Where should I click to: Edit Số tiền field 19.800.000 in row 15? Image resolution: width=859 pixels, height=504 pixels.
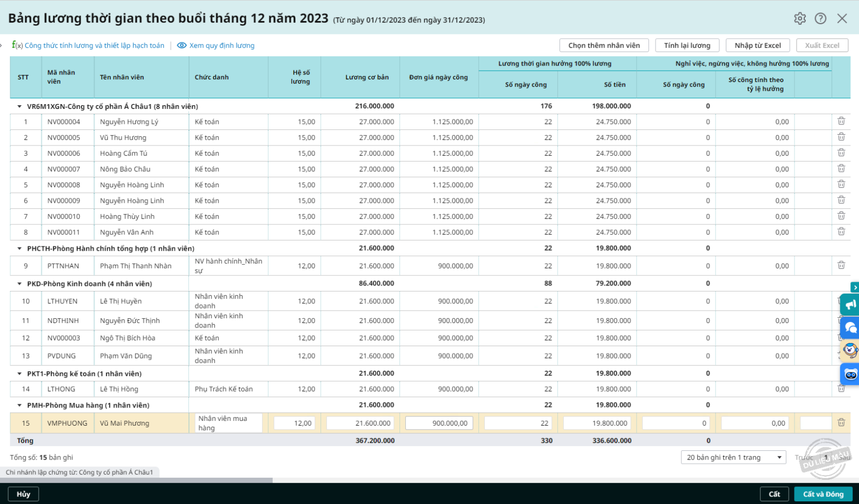[x=597, y=423]
